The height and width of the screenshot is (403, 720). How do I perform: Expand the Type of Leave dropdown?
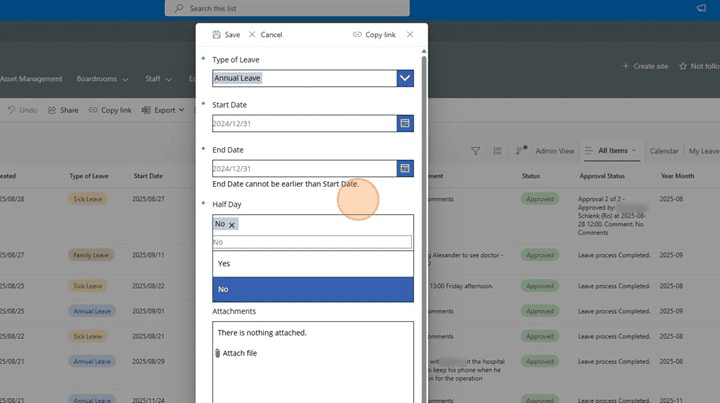[x=405, y=78]
